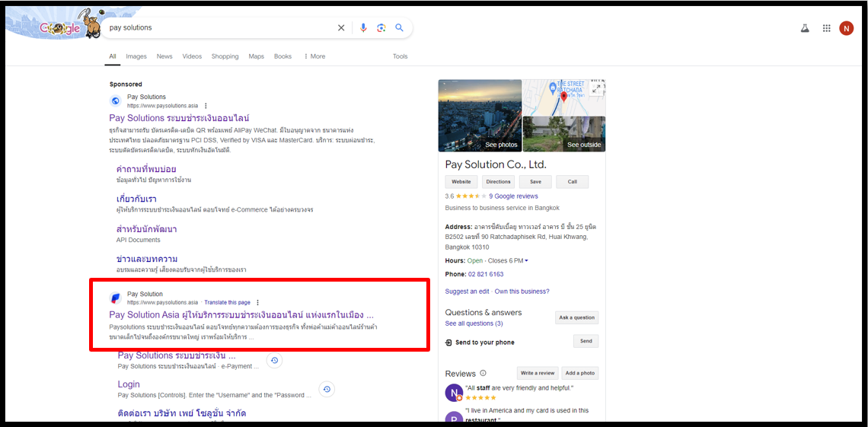This screenshot has width=868, height=427.
Task: Expand the More search filters menu
Action: pos(314,56)
